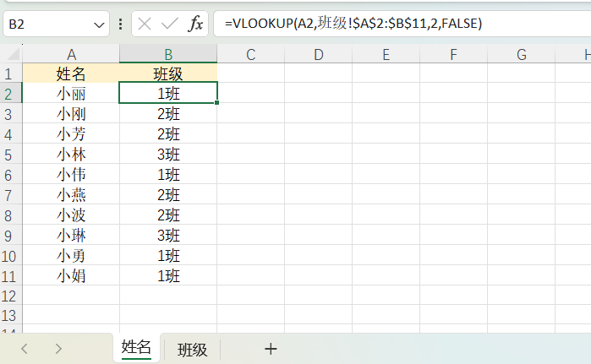
Task: Click the class cell next to 小刚
Action: (168, 114)
